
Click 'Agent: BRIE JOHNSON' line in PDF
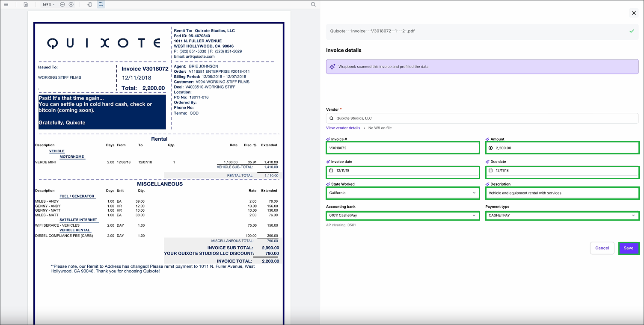196,66
